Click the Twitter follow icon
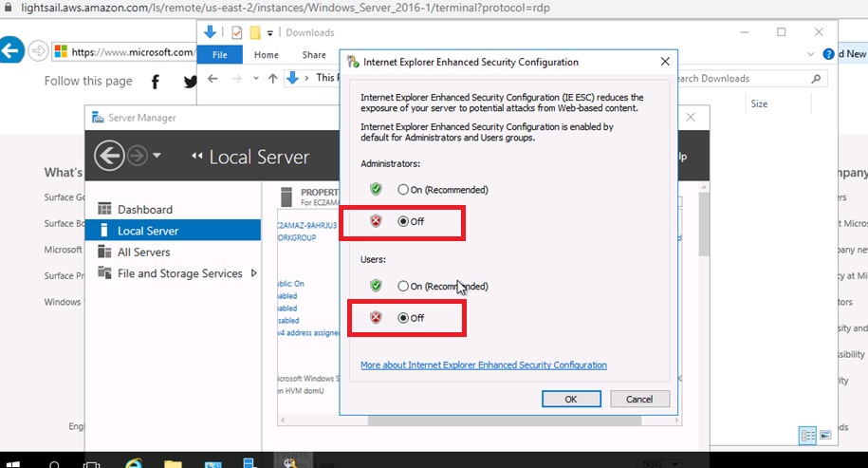 [190, 82]
